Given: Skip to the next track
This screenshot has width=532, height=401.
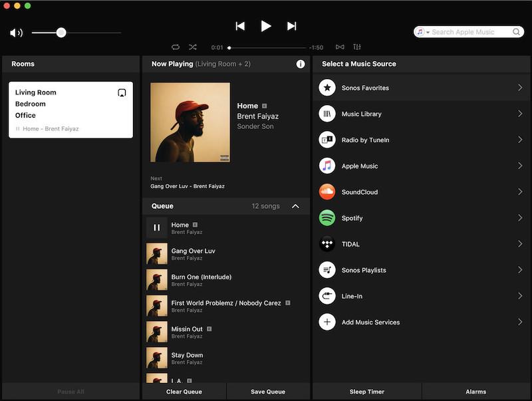Looking at the screenshot, I should 291,26.
